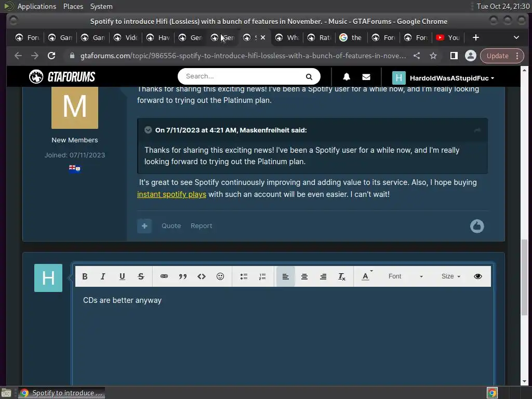This screenshot has width=532, height=399.
Task: Go back in browser history
Action: pyautogui.click(x=18, y=56)
